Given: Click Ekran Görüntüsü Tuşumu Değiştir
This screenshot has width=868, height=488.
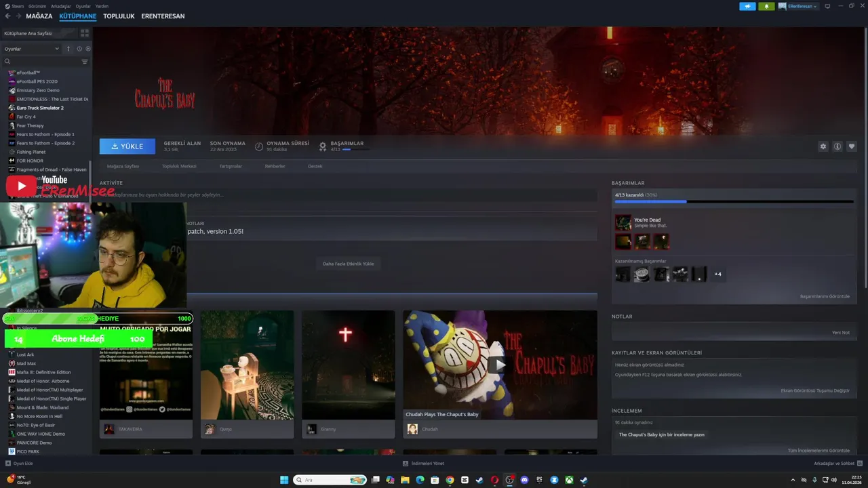Looking at the screenshot, I should pos(815,390).
